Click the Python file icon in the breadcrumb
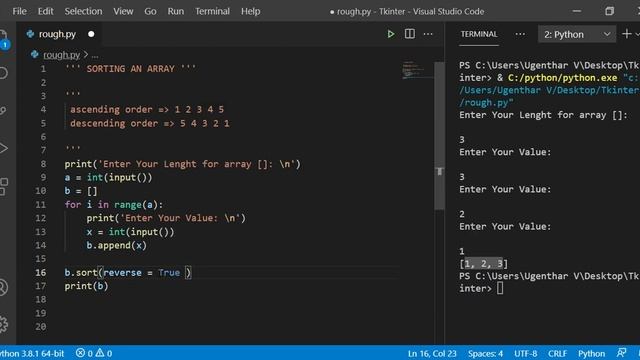640x360 pixels. 34,54
